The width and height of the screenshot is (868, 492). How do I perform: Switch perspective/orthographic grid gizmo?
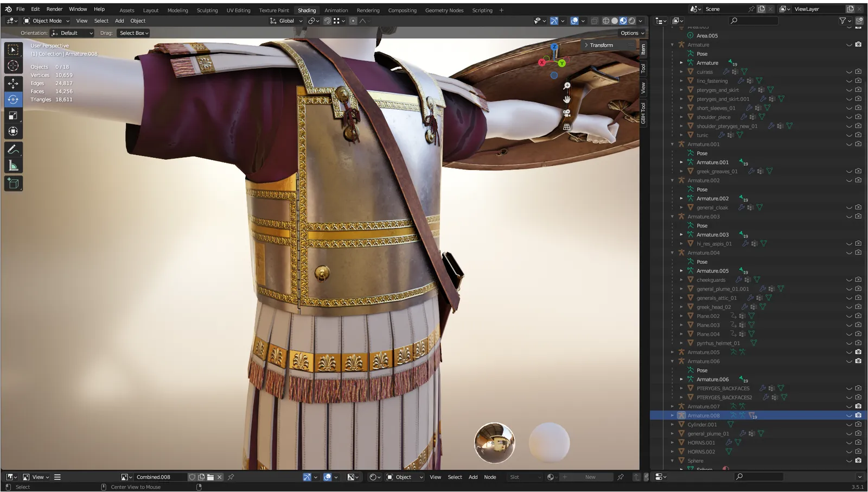pyautogui.click(x=566, y=127)
